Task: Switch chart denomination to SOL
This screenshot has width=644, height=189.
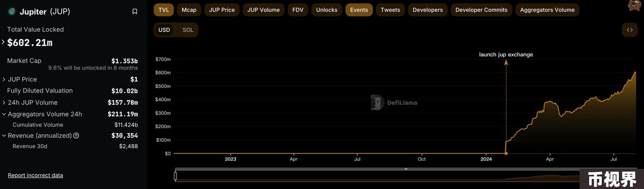Action: 188,30
